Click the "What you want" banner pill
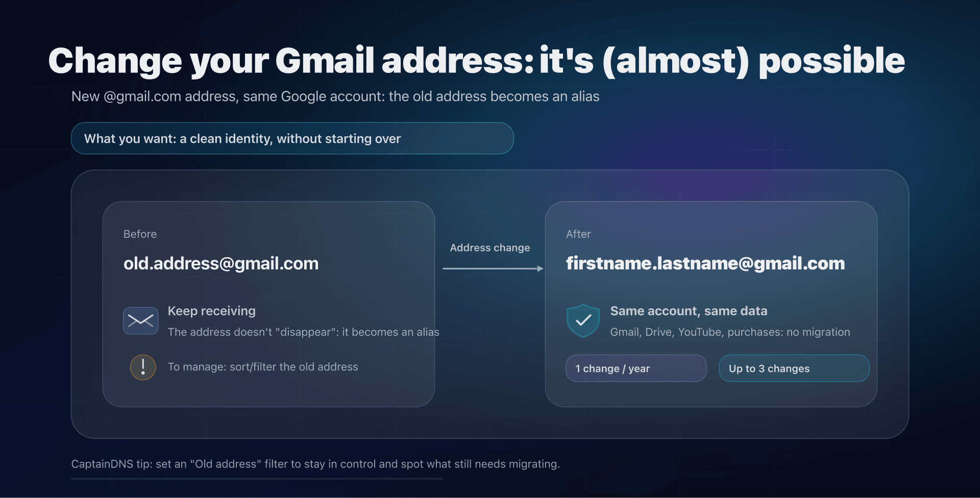Image resolution: width=980 pixels, height=498 pixels. point(292,138)
